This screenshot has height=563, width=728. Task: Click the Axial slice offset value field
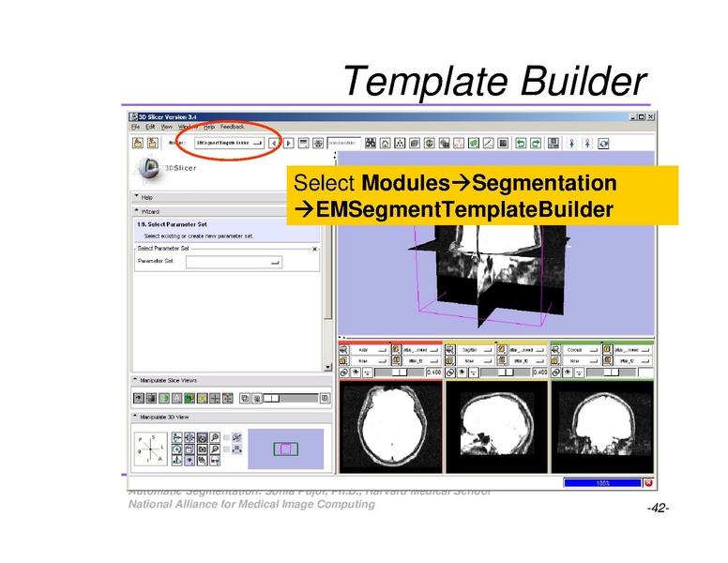point(433,373)
